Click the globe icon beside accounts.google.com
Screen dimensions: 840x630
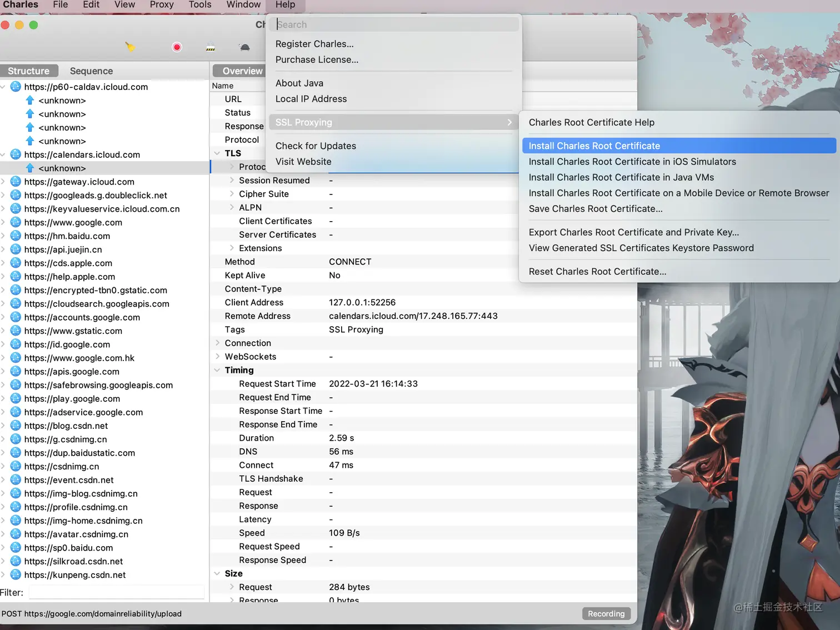(x=16, y=317)
